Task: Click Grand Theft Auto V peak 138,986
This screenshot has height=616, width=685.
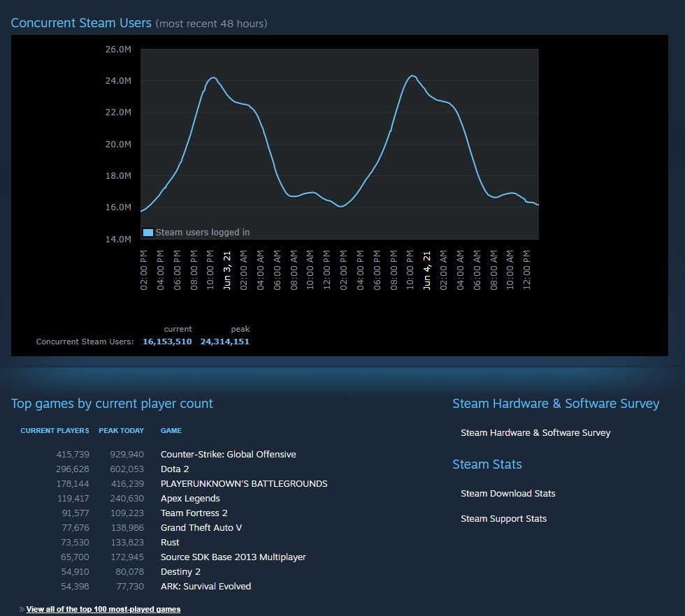Action: 127,527
